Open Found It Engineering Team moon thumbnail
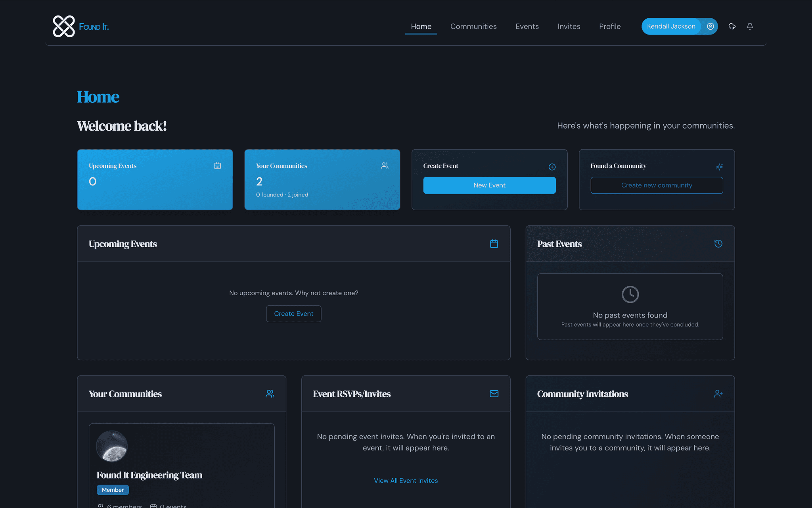 coord(112,446)
